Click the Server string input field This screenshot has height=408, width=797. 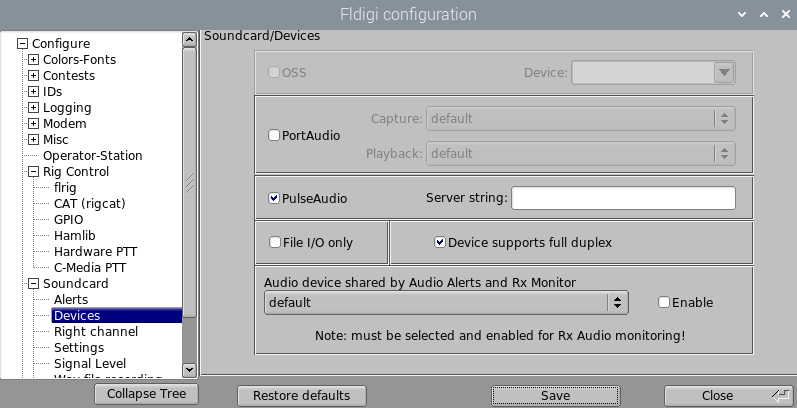coord(623,198)
